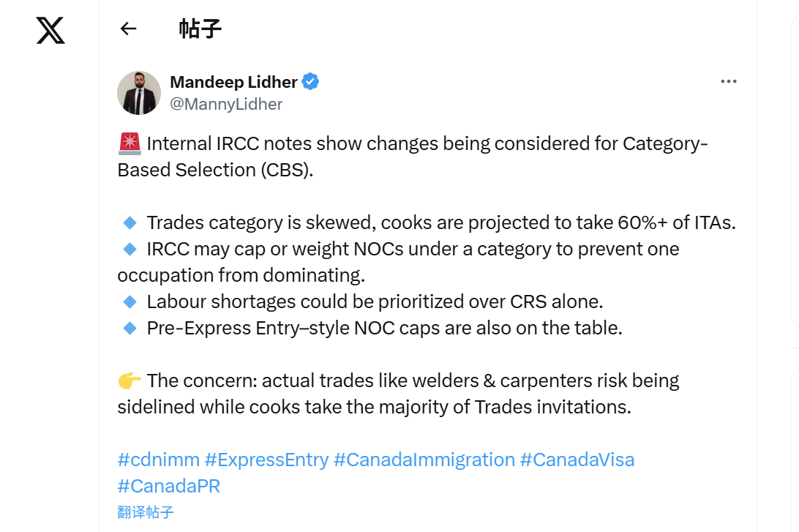Image resolution: width=799 pixels, height=532 pixels.
Task: Go back using the left arrow
Action: tap(129, 29)
